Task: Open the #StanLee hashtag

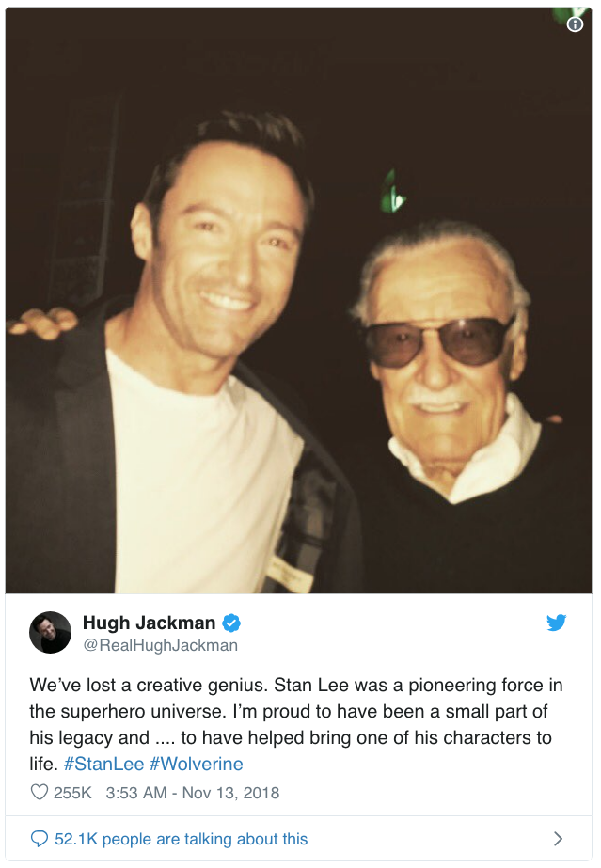Action: [104, 764]
